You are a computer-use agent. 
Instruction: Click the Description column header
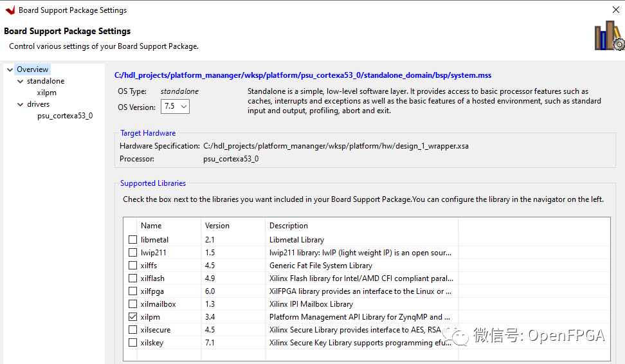[289, 226]
